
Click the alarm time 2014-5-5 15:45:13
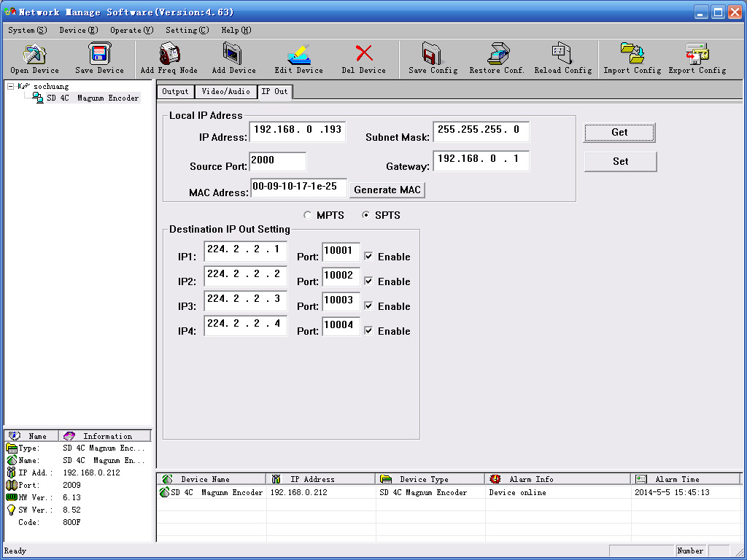[672, 492]
